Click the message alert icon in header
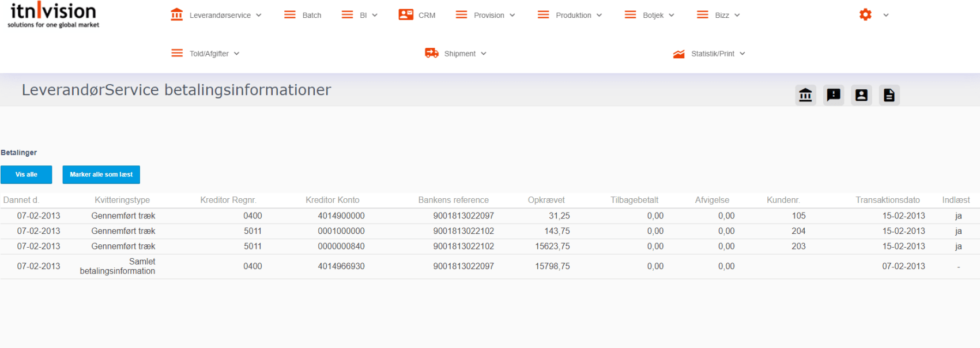This screenshot has height=348, width=980. [834, 95]
